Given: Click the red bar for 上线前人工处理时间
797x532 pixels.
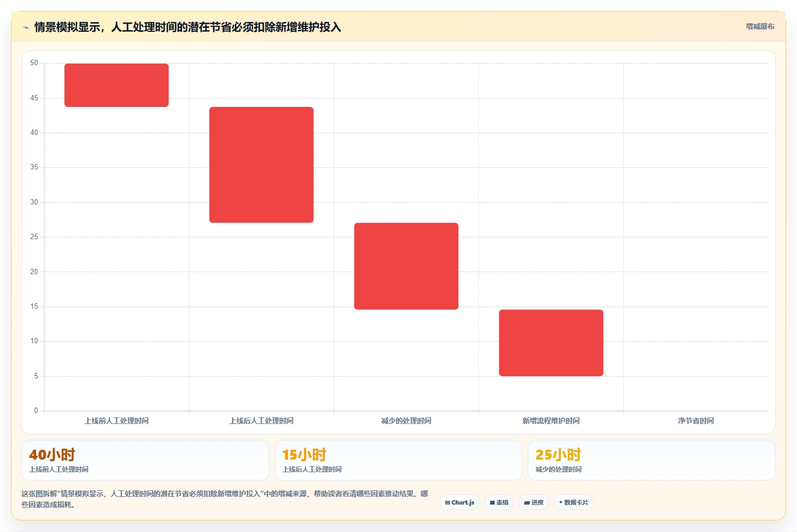Looking at the screenshot, I should click(x=116, y=85).
